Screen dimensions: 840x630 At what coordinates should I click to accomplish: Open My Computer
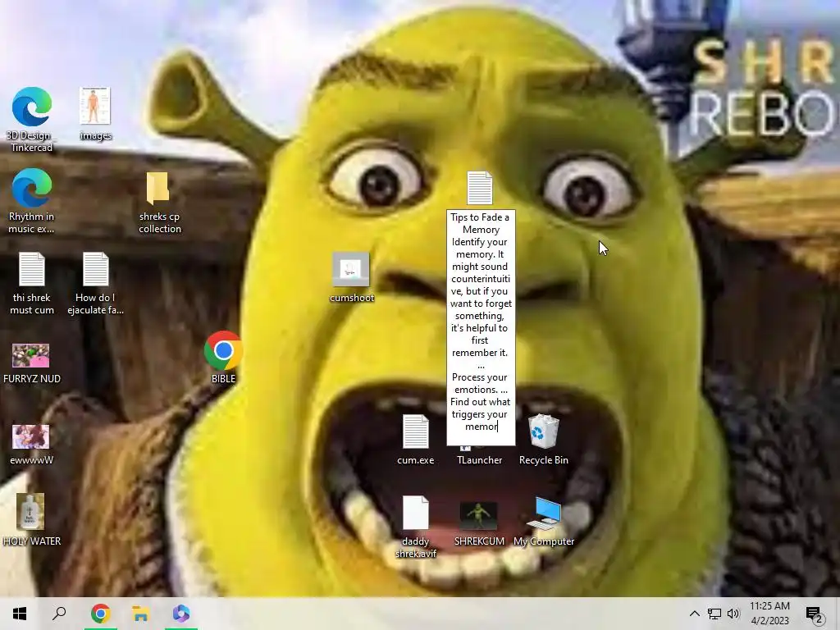[544, 521]
